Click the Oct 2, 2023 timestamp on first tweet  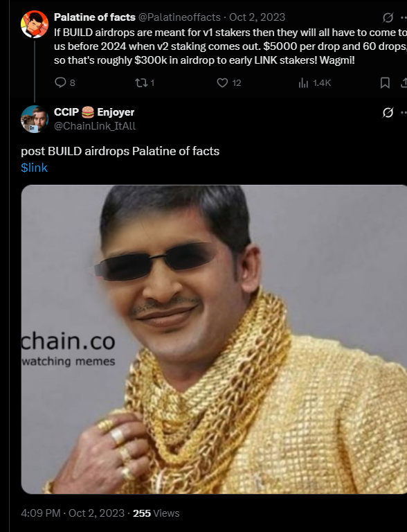pyautogui.click(x=257, y=17)
